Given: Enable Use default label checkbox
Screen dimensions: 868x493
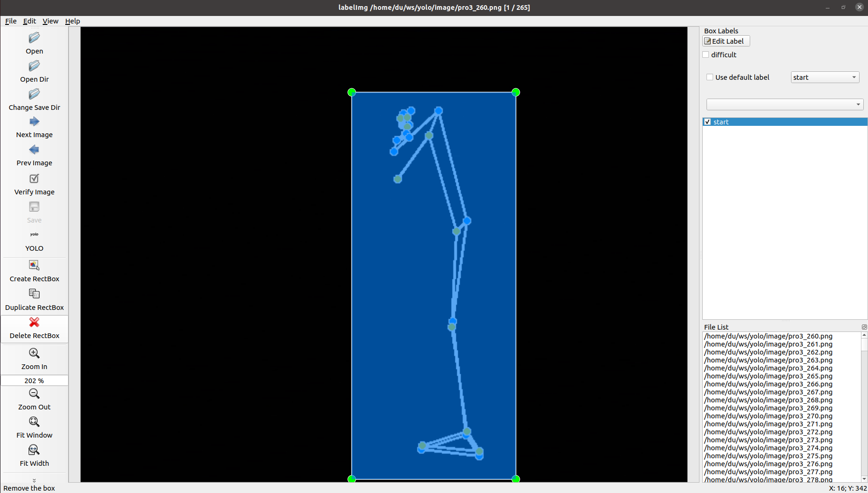Looking at the screenshot, I should 710,77.
